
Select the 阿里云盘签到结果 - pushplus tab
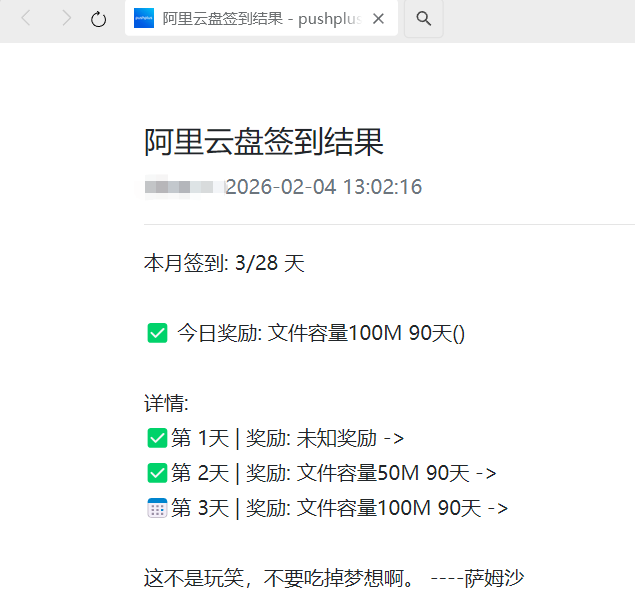point(261,18)
